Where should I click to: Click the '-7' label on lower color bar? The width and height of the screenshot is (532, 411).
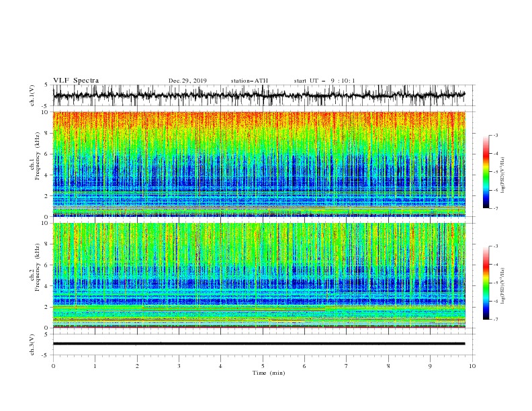pos(495,319)
